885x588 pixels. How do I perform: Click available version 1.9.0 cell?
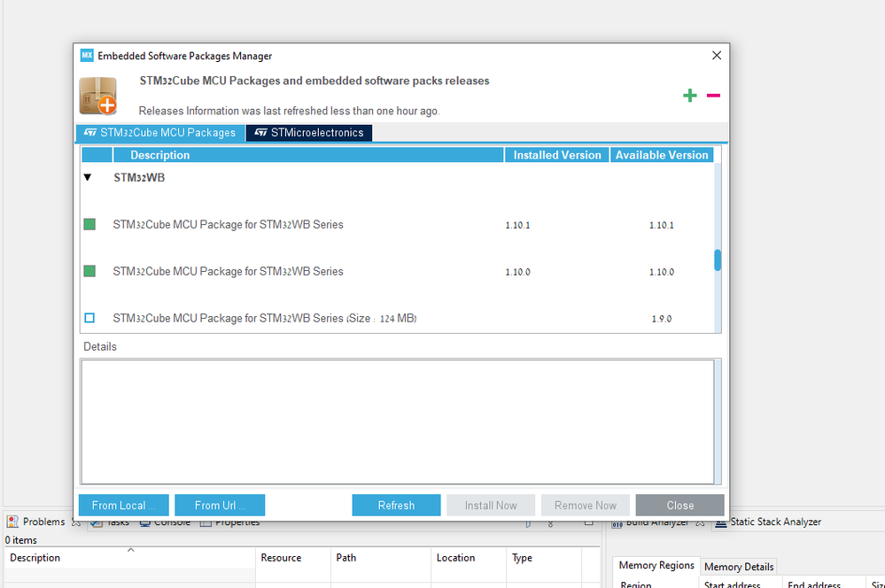coord(662,319)
